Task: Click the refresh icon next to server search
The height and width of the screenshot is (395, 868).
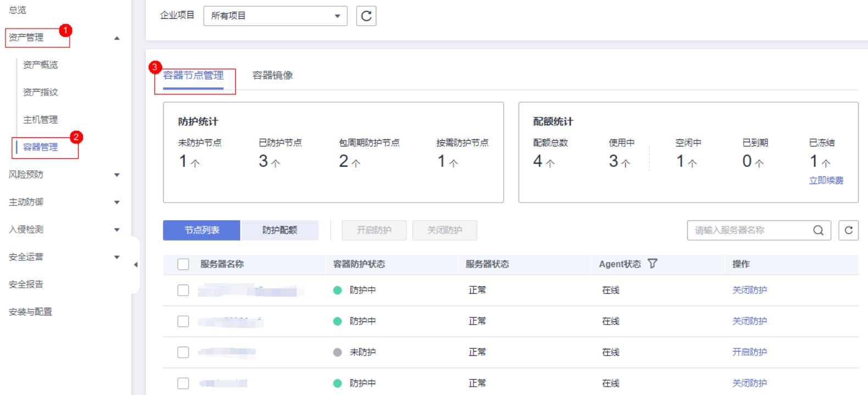Action: [848, 230]
